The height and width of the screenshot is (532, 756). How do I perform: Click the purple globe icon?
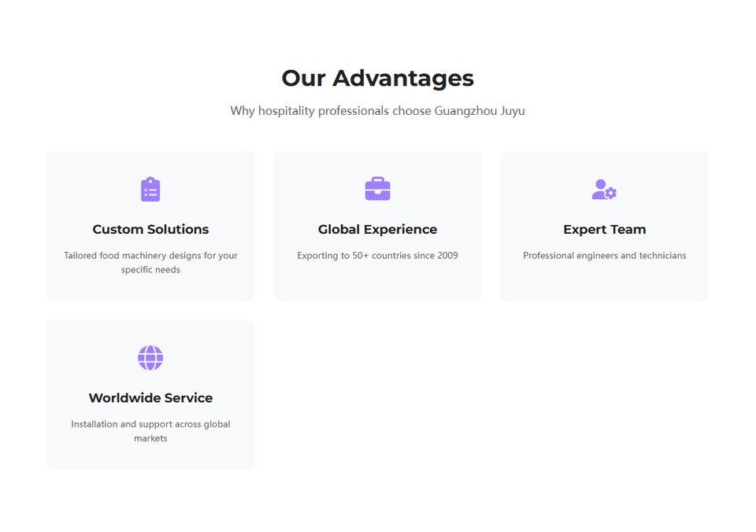point(150,358)
